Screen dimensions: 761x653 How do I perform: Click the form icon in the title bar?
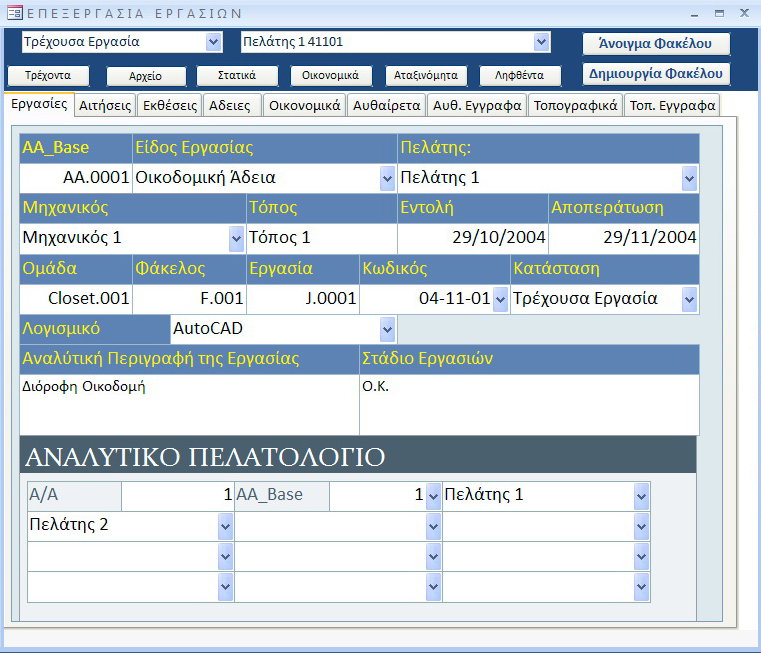[x=13, y=13]
